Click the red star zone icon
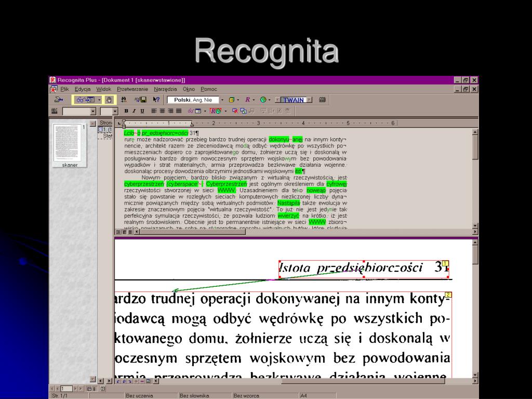The width and height of the screenshot is (532, 399). 235,111
